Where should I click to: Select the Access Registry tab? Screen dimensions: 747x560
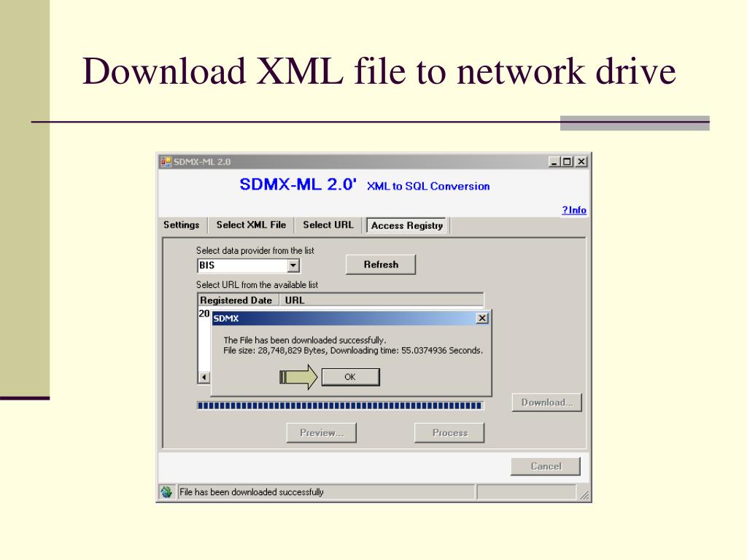pos(407,225)
